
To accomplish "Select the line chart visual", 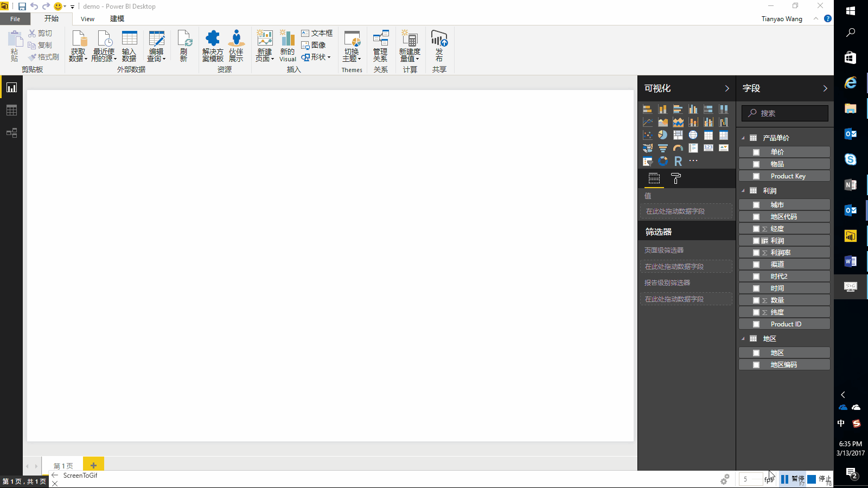I will coord(647,122).
